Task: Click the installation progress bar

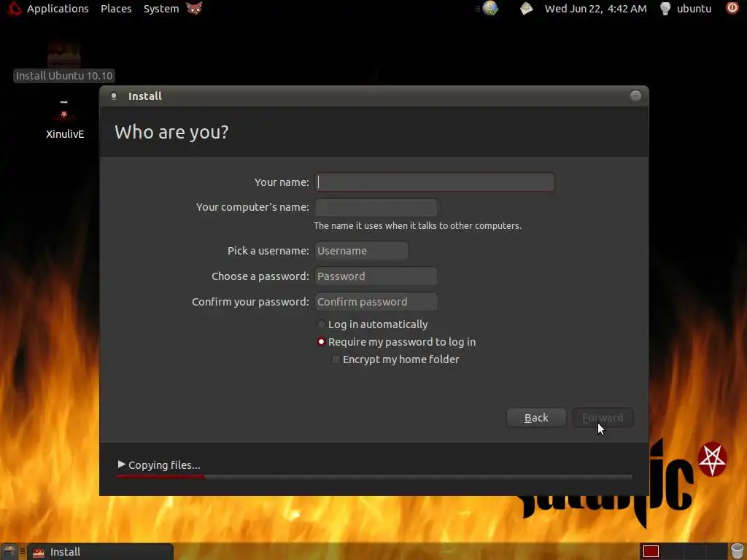Action: click(374, 476)
